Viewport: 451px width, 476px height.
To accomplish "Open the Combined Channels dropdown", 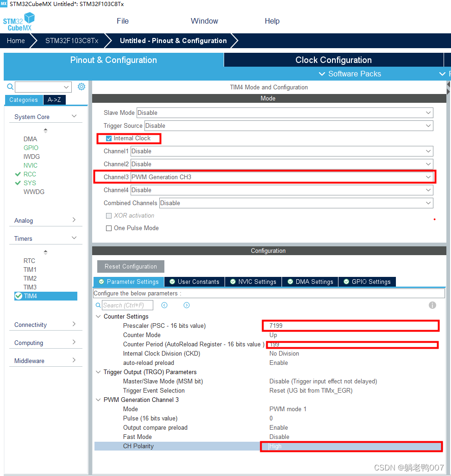I will tap(296, 203).
